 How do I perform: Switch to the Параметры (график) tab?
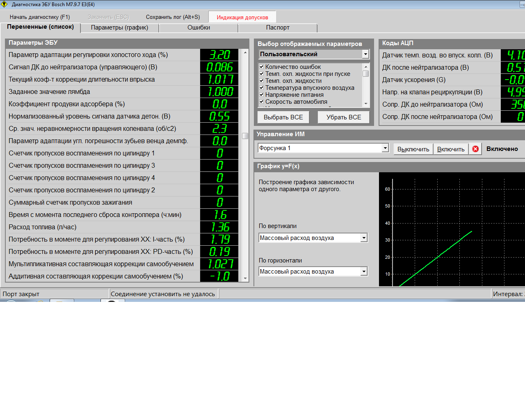(x=119, y=27)
